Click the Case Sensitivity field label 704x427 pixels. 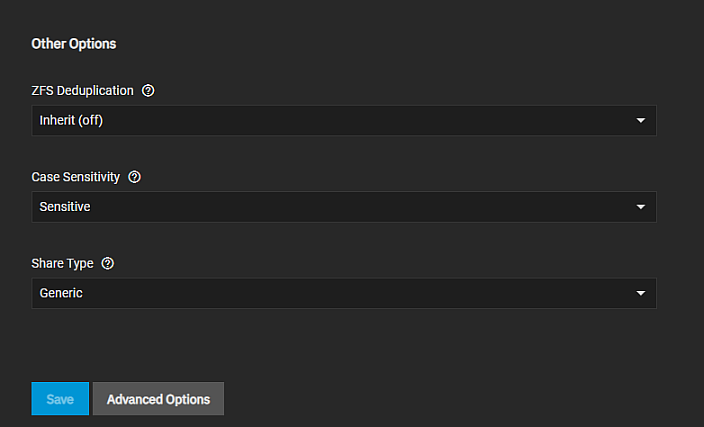click(76, 177)
